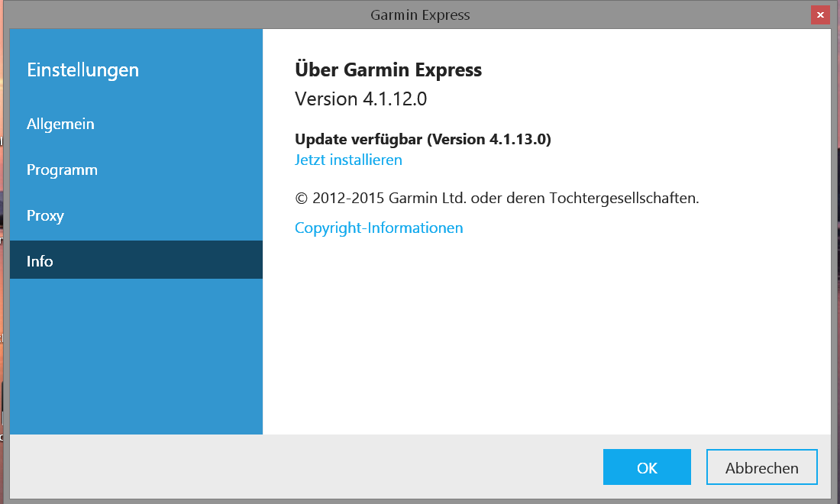Open the Allgemein settings section

click(x=60, y=124)
